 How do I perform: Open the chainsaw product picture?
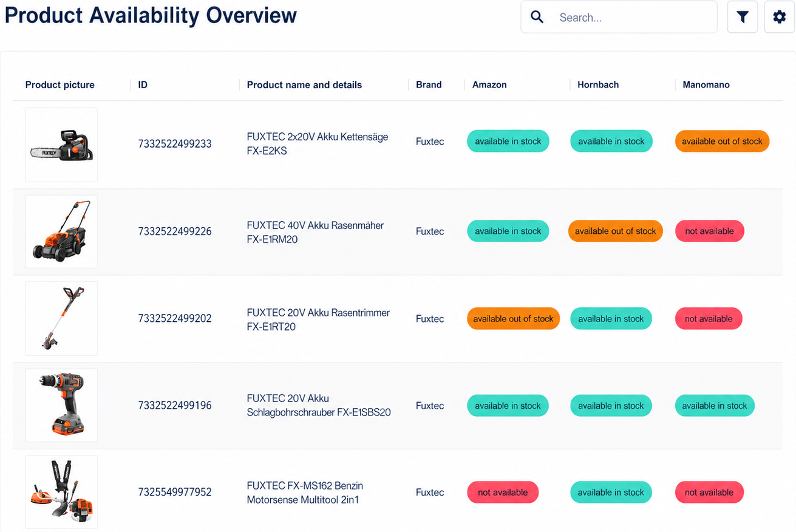pyautogui.click(x=61, y=145)
